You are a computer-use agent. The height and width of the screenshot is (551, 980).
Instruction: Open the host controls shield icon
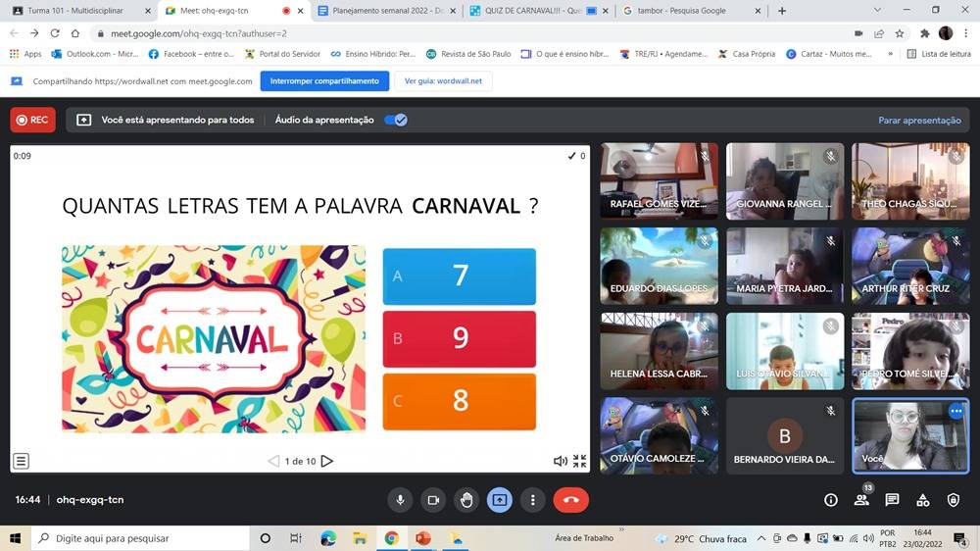click(954, 500)
